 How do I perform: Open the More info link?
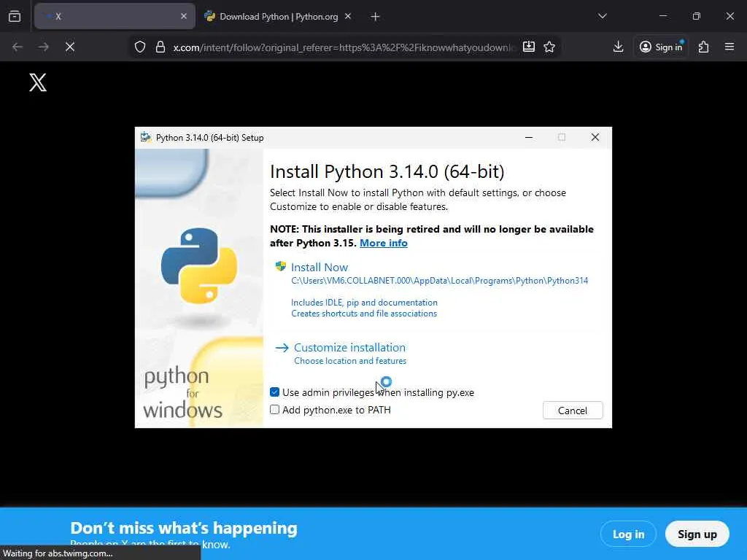[x=383, y=243]
